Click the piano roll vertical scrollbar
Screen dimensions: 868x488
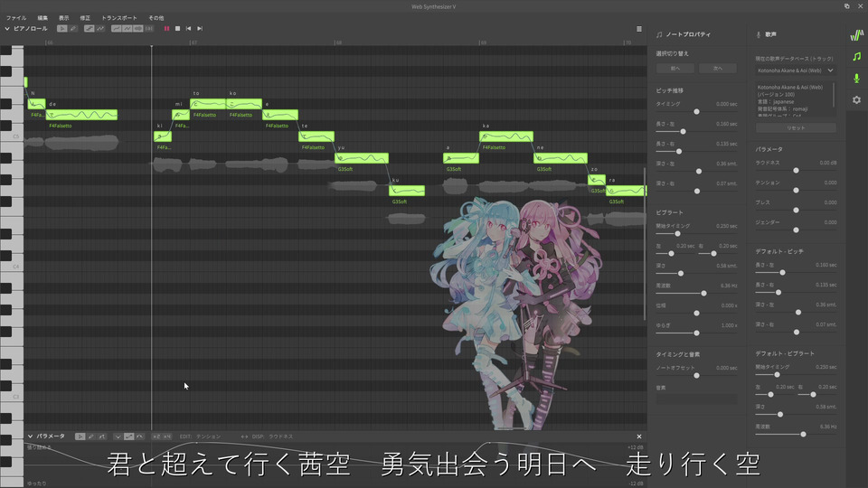tap(645, 243)
